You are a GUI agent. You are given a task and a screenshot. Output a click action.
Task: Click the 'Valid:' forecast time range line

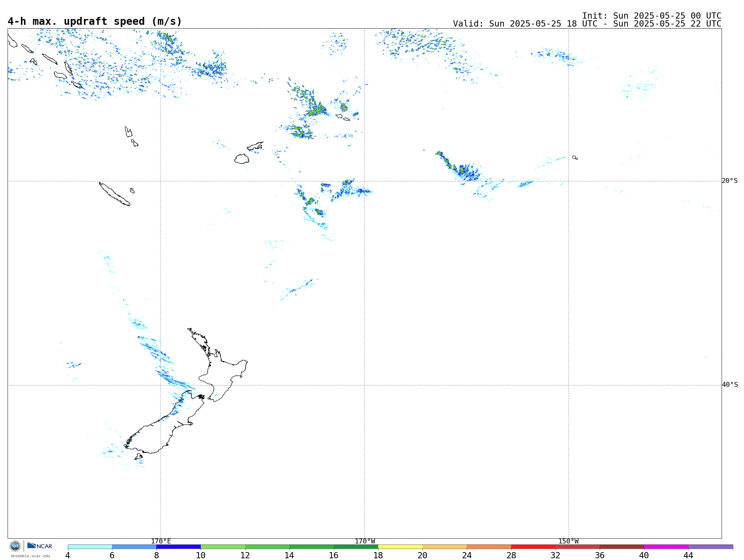[587, 24]
